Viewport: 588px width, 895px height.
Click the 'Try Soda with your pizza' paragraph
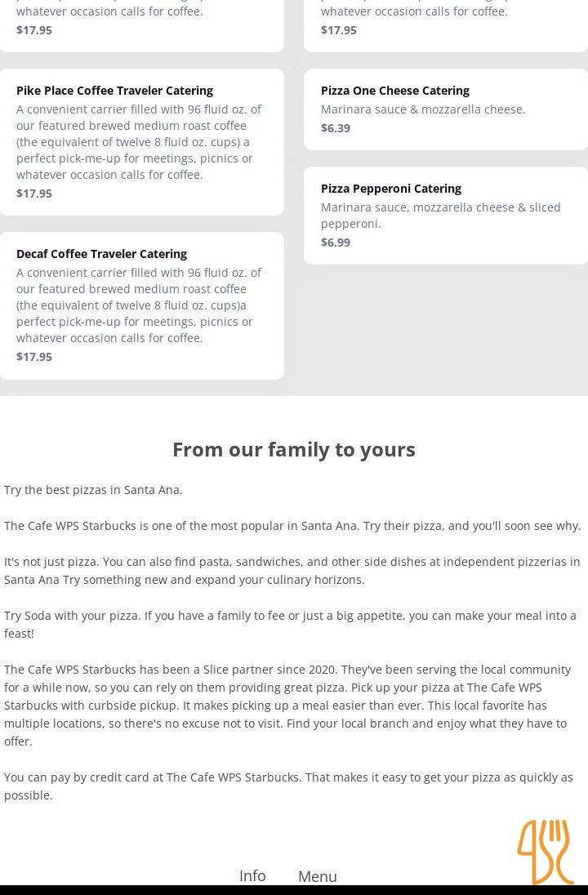tap(290, 625)
